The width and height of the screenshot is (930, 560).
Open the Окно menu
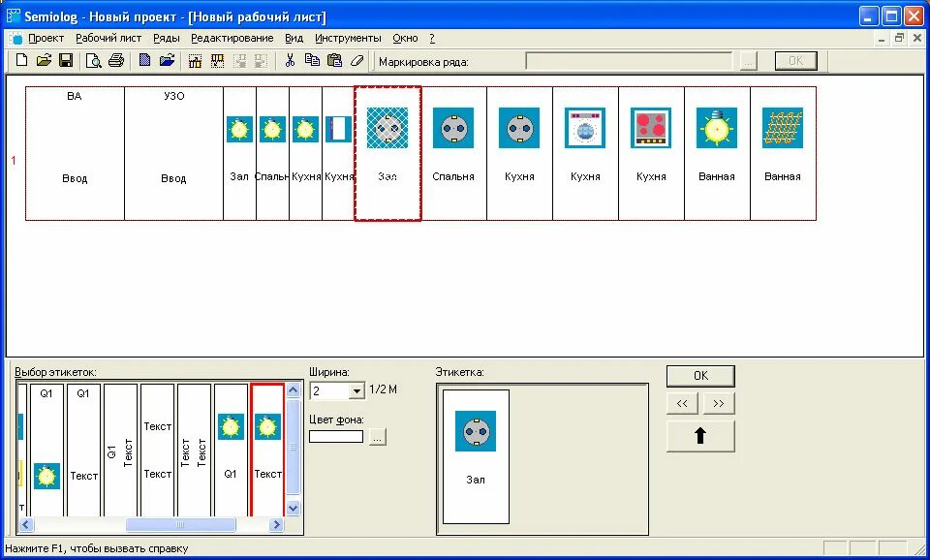coord(405,38)
